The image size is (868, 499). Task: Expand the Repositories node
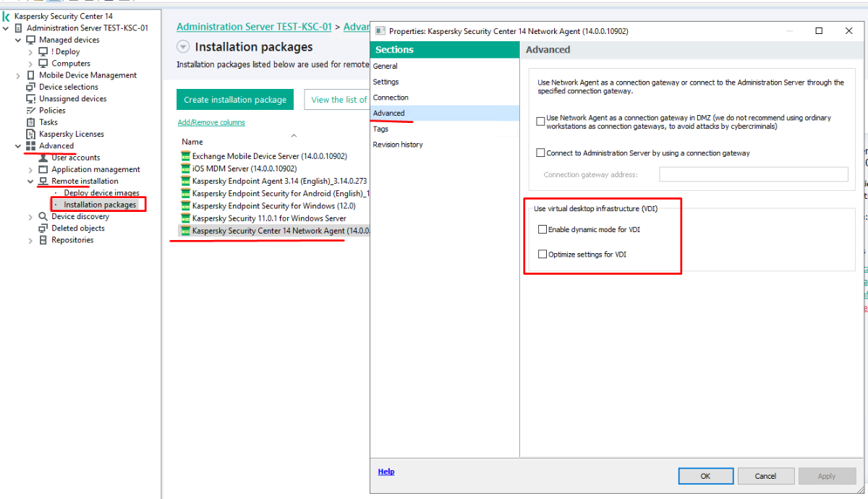coord(31,240)
